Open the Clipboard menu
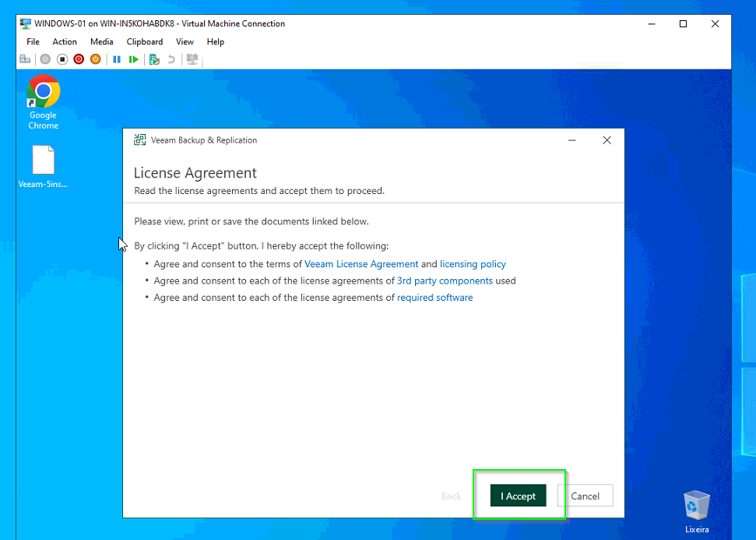This screenshot has width=756, height=540. click(x=145, y=42)
